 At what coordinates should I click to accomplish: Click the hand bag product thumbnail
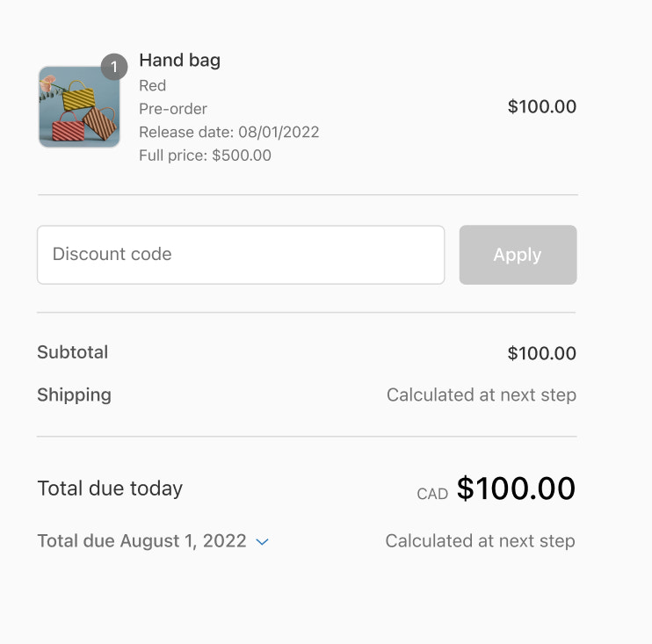[x=79, y=107]
